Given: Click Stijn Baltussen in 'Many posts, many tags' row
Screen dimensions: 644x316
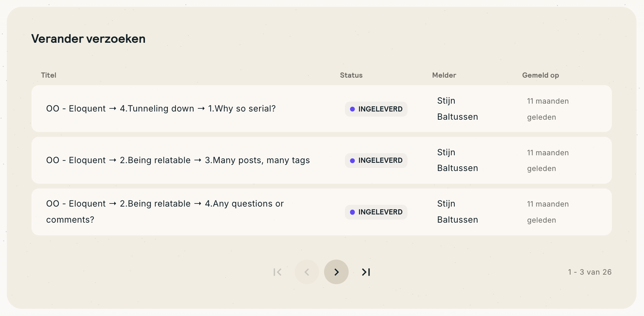Looking at the screenshot, I should coord(457,160).
